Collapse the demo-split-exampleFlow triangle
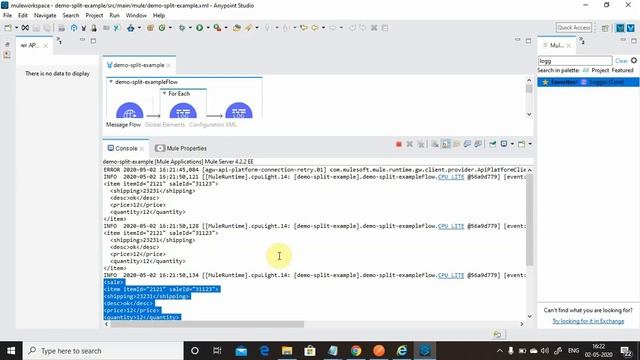Image resolution: width=640 pixels, height=360 pixels. tap(111, 82)
